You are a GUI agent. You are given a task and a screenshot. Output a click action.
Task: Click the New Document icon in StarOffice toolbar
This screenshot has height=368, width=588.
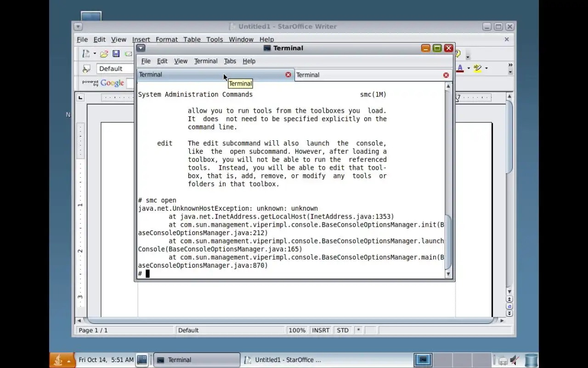click(x=86, y=54)
